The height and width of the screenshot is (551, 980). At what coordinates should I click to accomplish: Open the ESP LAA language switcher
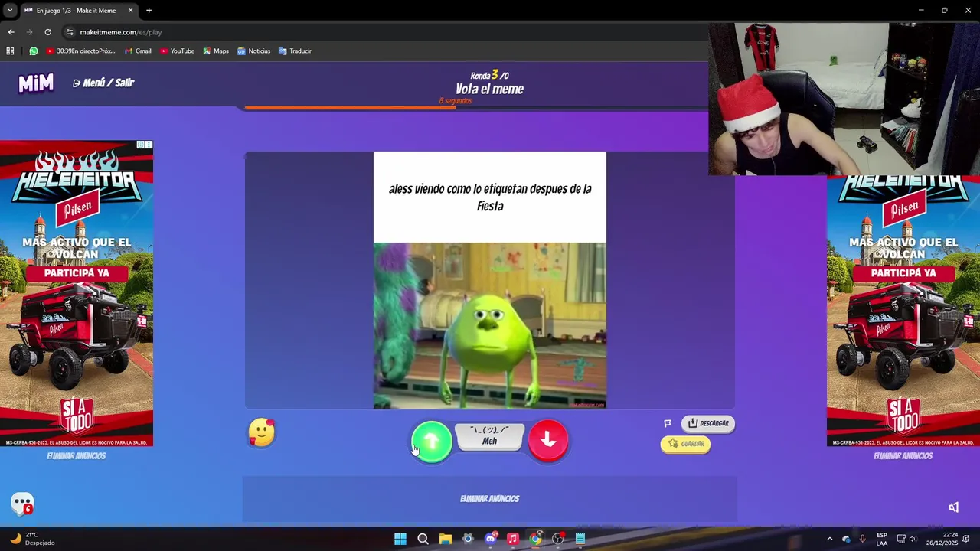882,539
